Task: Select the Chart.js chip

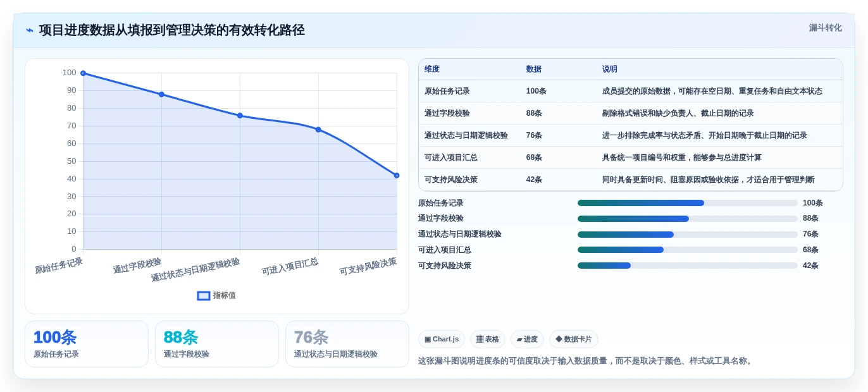Action: 442,340
